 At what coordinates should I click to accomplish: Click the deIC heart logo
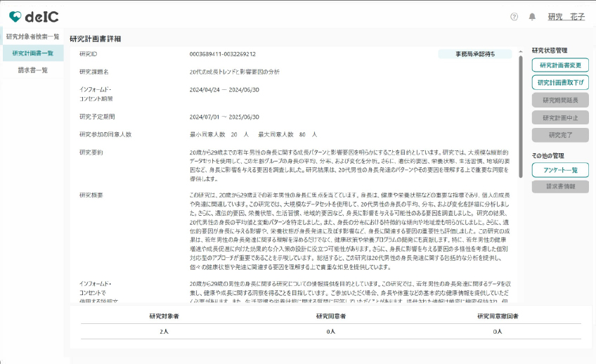[15, 17]
